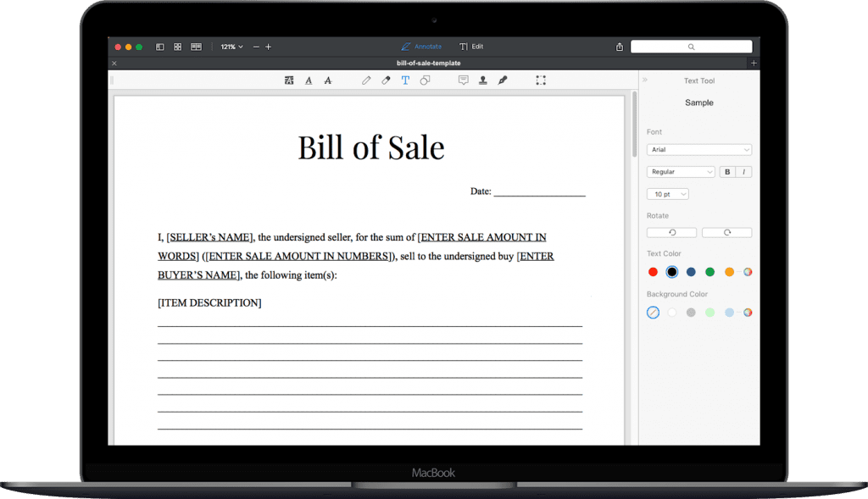Image resolution: width=868 pixels, height=499 pixels.
Task: Open the Regular font style dropdown
Action: (x=681, y=171)
